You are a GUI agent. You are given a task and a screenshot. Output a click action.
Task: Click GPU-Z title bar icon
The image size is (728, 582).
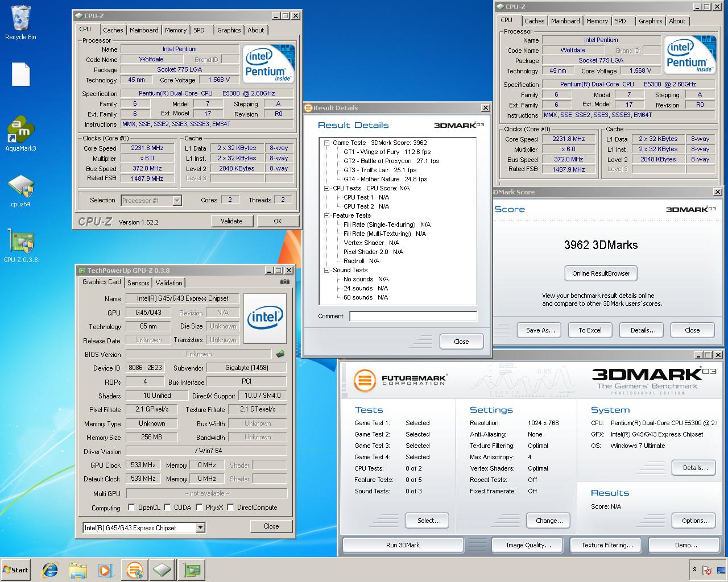coord(81,271)
